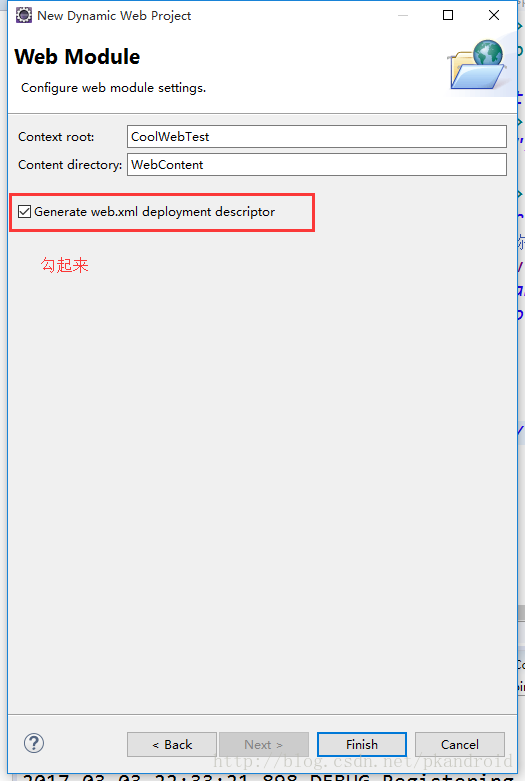Image resolution: width=525 pixels, height=781 pixels.
Task: Cancel the new project wizard
Action: point(460,744)
